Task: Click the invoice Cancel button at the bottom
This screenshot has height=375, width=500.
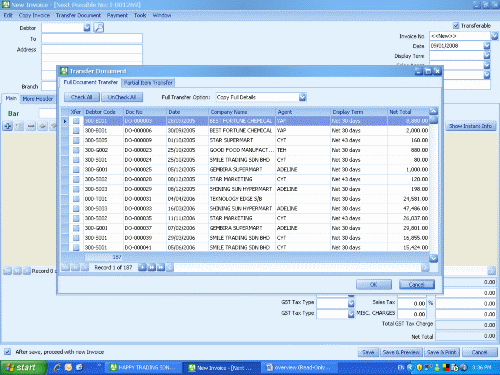Action: 480,352
